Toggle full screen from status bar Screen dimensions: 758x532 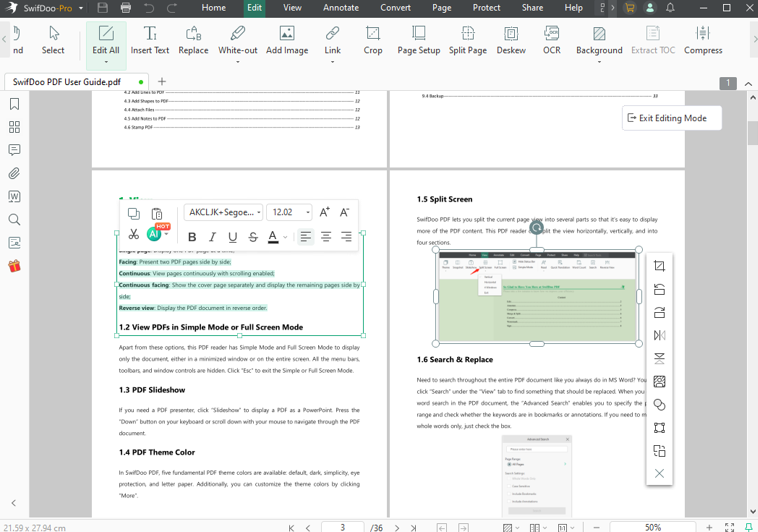[729, 527]
